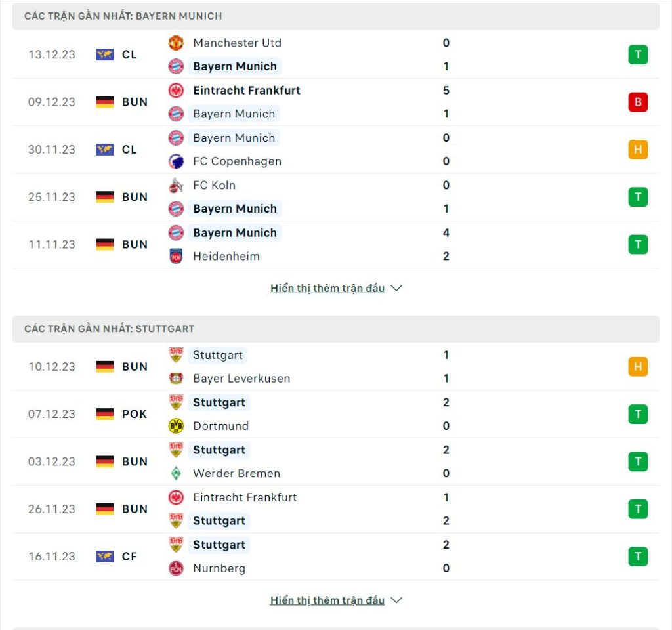
Task: Click the FC Koln goat crest
Action: tap(176, 185)
